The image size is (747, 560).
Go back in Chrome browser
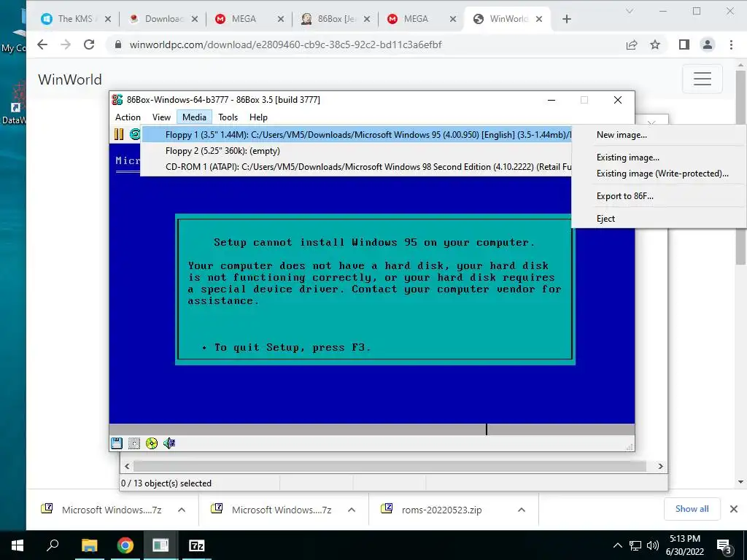point(42,44)
